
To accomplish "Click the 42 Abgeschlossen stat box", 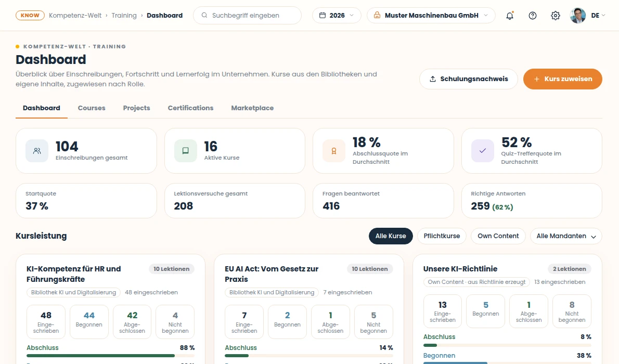I will click(132, 322).
